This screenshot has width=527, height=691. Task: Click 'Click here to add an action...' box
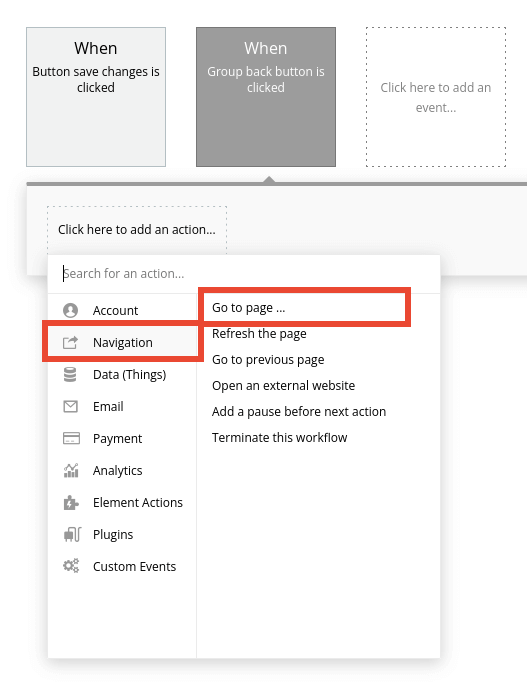[x=137, y=230]
